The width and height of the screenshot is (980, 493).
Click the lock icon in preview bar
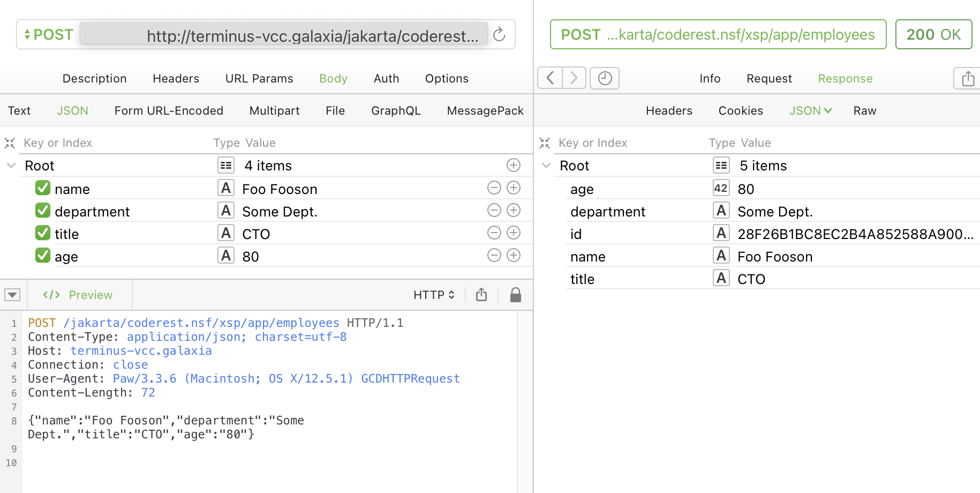click(515, 295)
